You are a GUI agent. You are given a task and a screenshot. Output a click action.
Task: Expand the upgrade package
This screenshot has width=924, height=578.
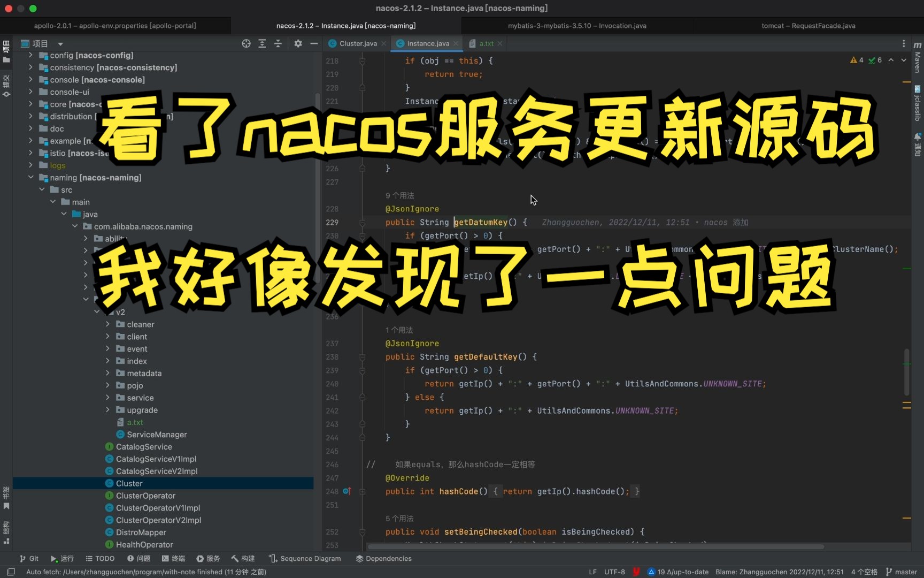tap(107, 410)
